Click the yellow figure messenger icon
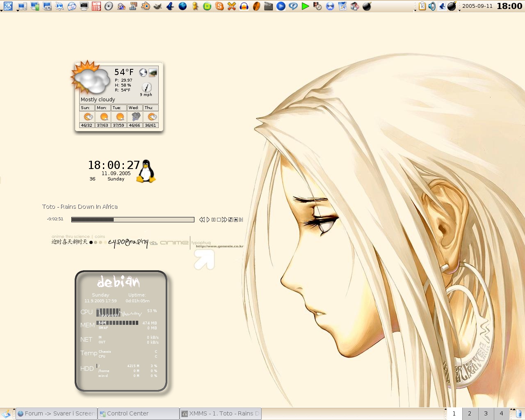 click(195, 6)
